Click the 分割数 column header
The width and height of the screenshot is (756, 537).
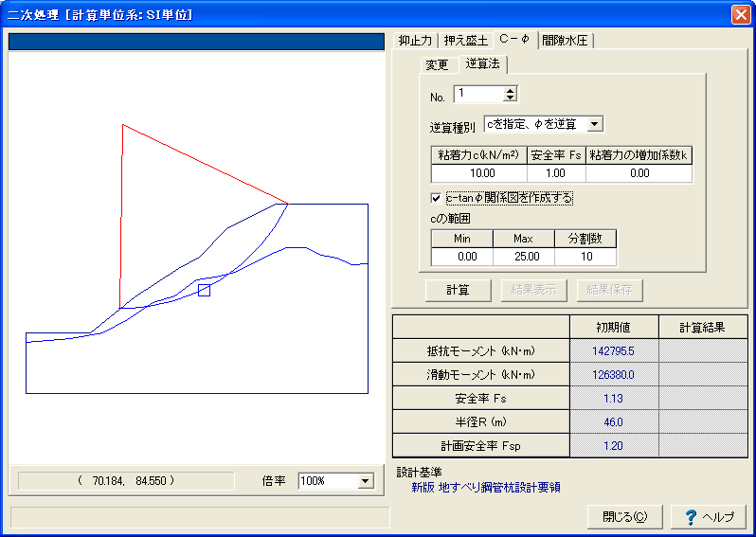point(585,239)
